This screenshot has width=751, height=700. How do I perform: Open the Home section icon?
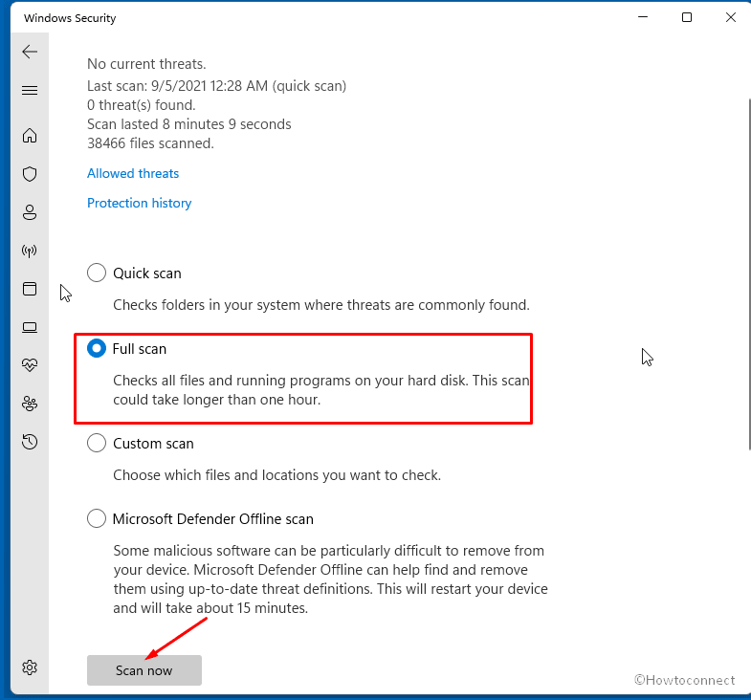pyautogui.click(x=30, y=136)
